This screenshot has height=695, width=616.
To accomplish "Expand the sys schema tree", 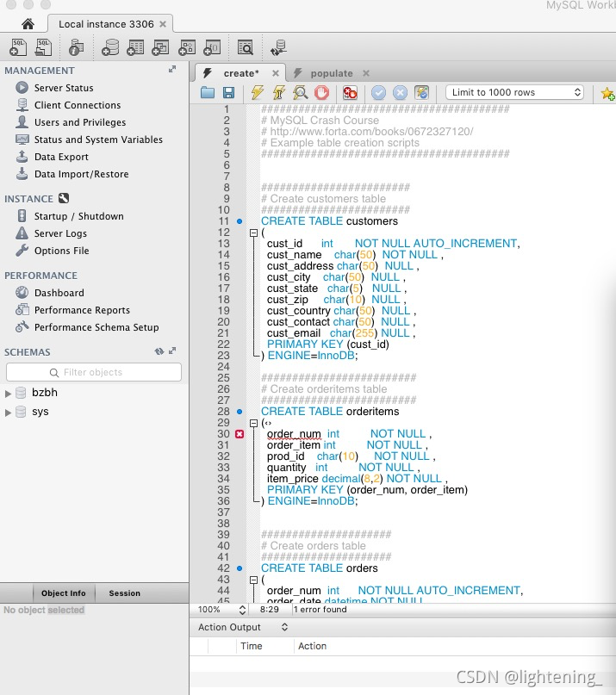I will point(8,413).
